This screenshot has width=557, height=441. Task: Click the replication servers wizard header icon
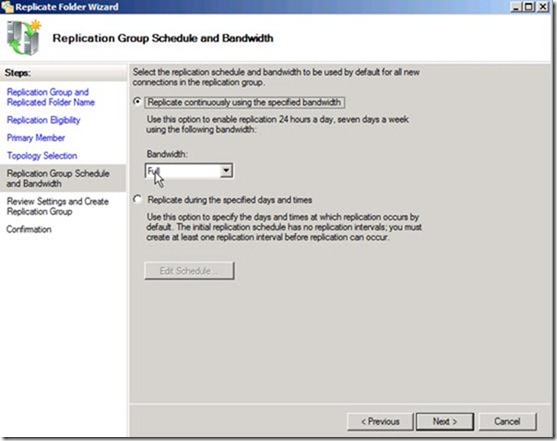(23, 38)
